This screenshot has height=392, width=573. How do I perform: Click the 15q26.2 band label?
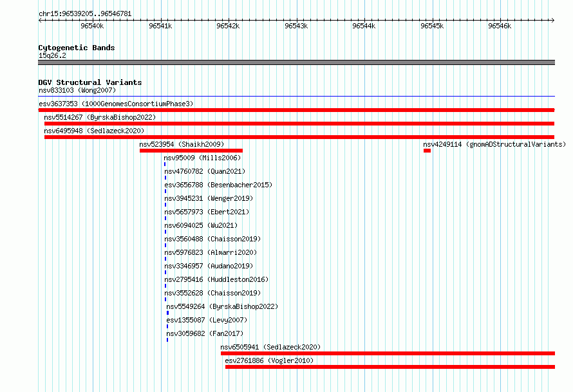(x=52, y=55)
